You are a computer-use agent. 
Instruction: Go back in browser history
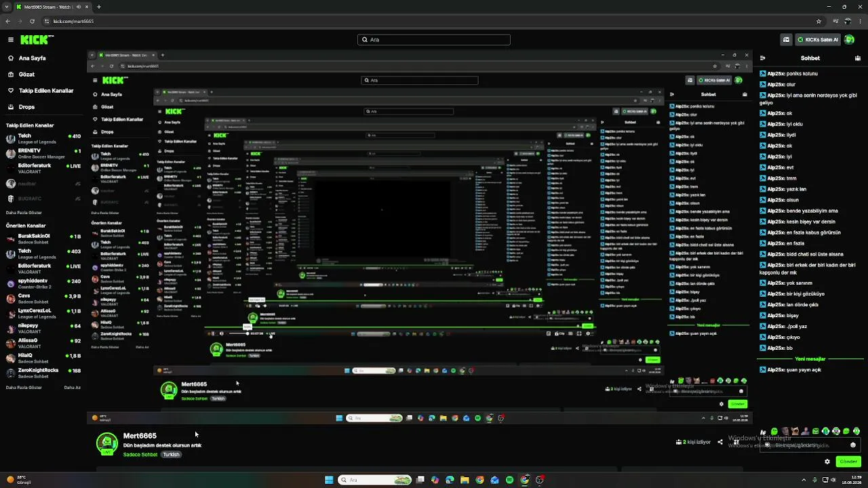[x=8, y=21]
